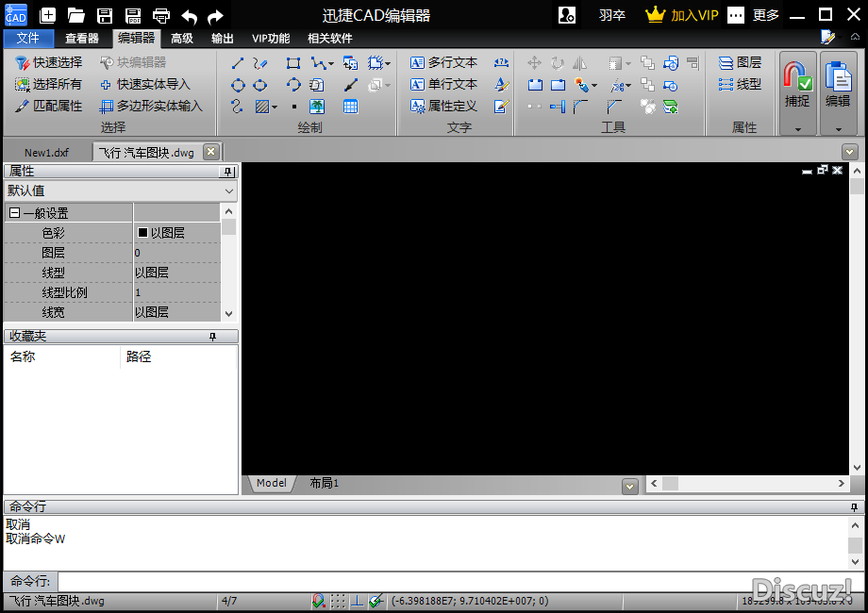Open the 默认值 properties dropdown
Screen dimensions: 868x613
tap(120, 191)
